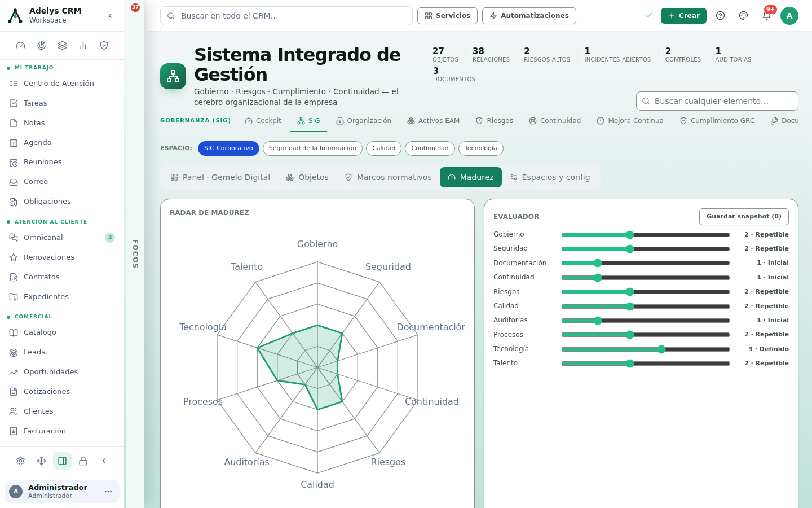Image resolution: width=812 pixels, height=508 pixels.
Task: Open Reuniones in sidebar
Action: tap(62, 162)
